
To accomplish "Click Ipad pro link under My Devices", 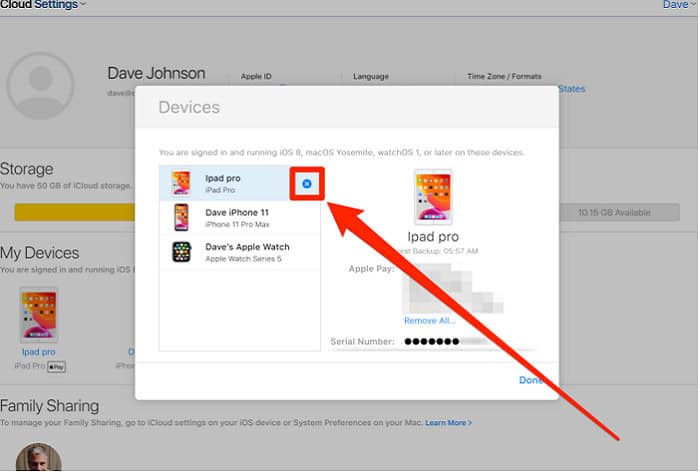I will click(x=39, y=352).
